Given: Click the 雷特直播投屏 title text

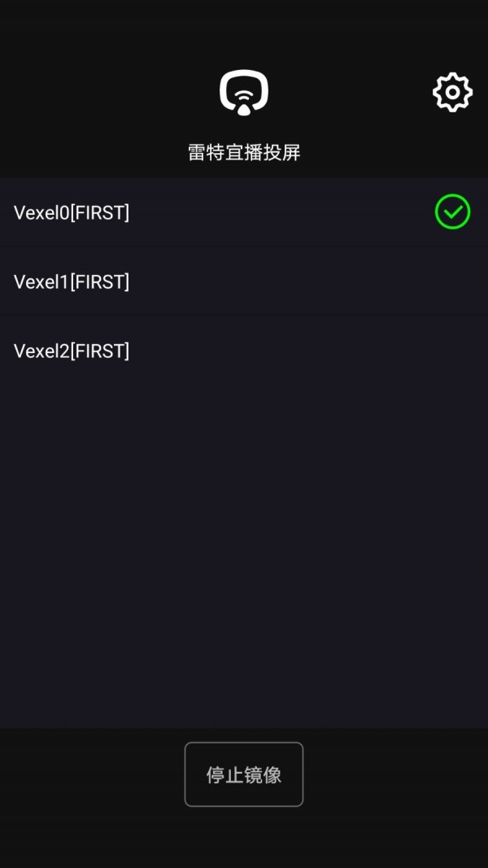Looking at the screenshot, I should pos(244,152).
